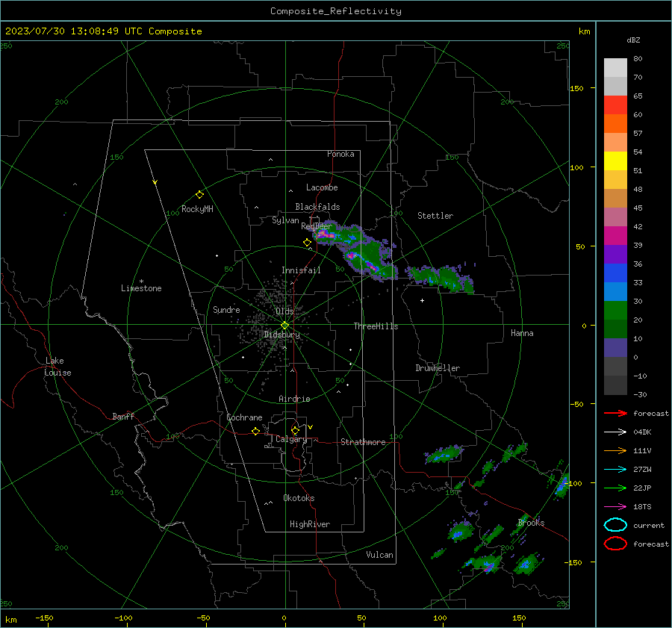The image size is (672, 628).
Task: Click the dBZ legend heading
Action: coord(633,40)
